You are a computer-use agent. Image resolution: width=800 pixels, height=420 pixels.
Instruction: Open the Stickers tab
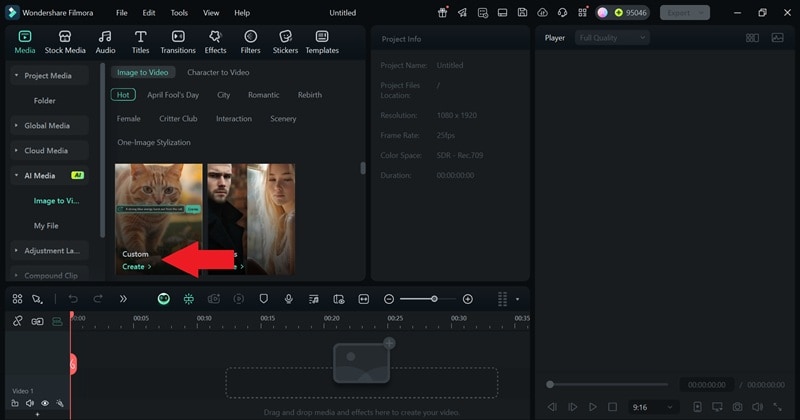point(285,42)
